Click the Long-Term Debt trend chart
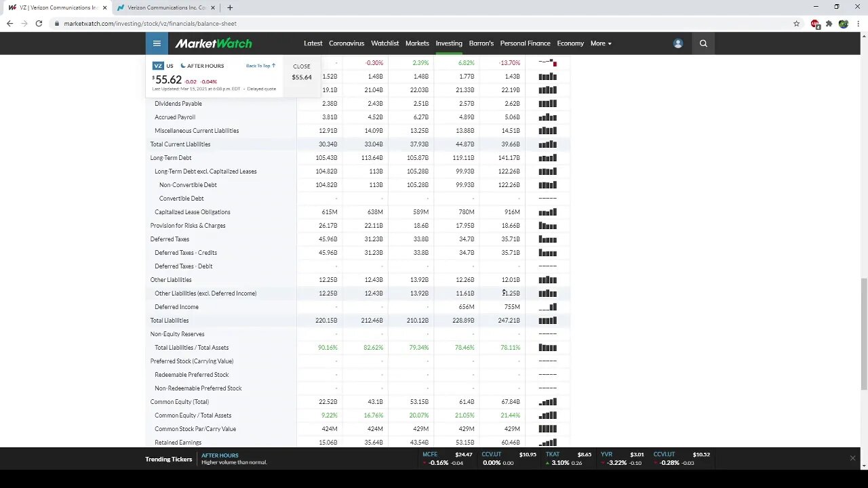This screenshot has height=488, width=868. coord(547,158)
